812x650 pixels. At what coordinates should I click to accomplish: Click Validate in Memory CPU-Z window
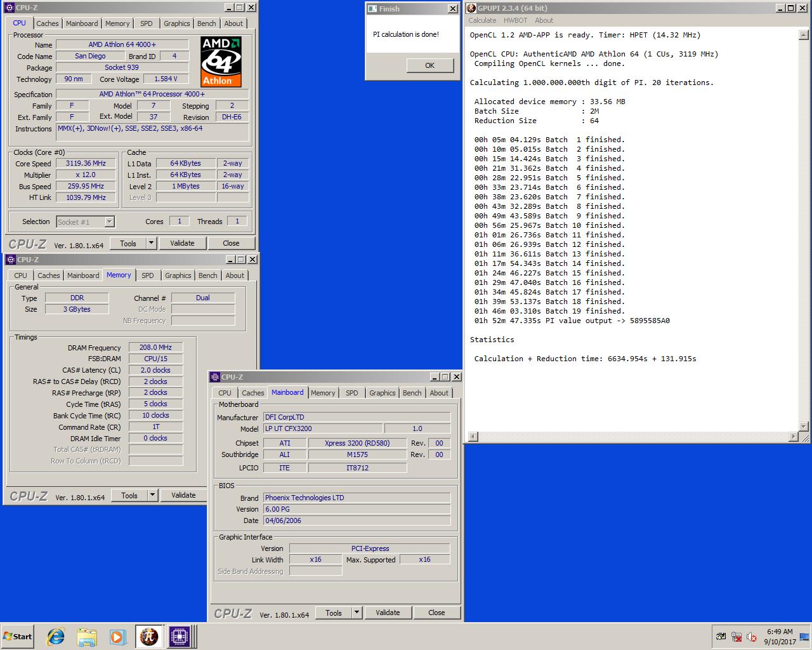[183, 495]
